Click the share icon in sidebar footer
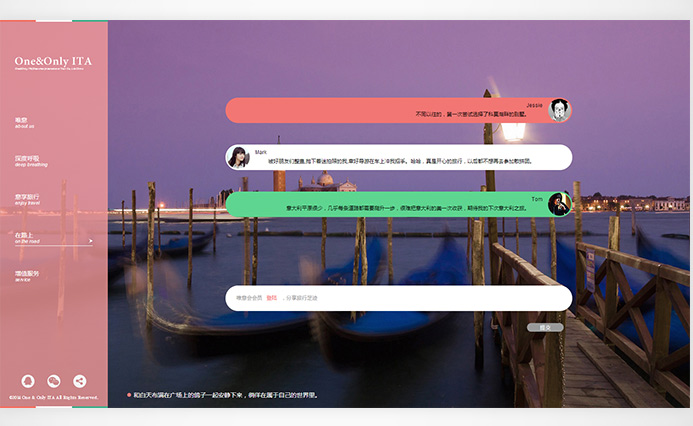The width and height of the screenshot is (693, 426). click(x=80, y=381)
